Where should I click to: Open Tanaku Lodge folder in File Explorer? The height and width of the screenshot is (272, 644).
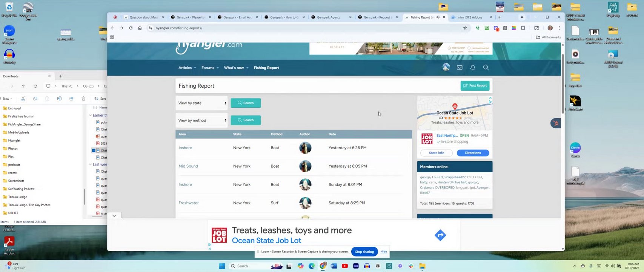click(x=17, y=197)
